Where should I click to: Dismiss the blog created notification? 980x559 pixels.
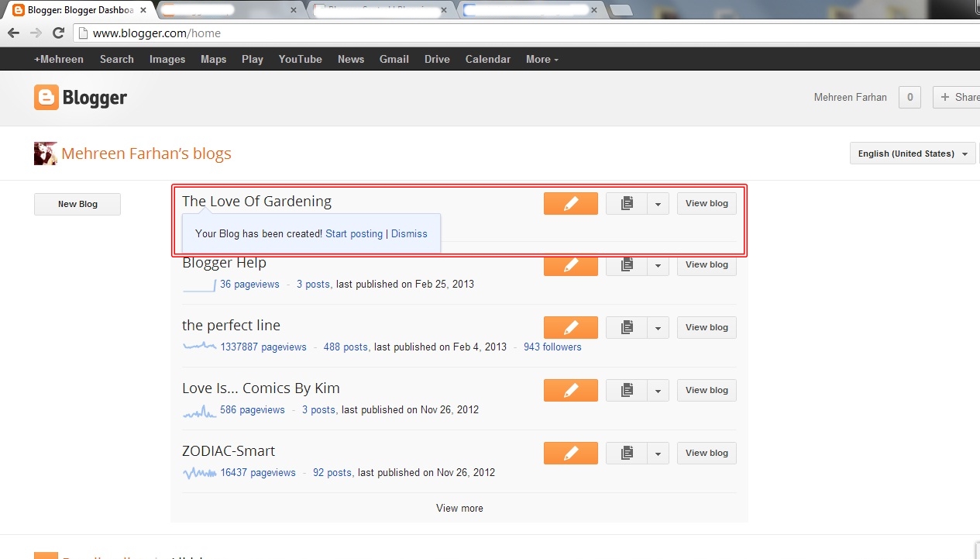point(409,233)
